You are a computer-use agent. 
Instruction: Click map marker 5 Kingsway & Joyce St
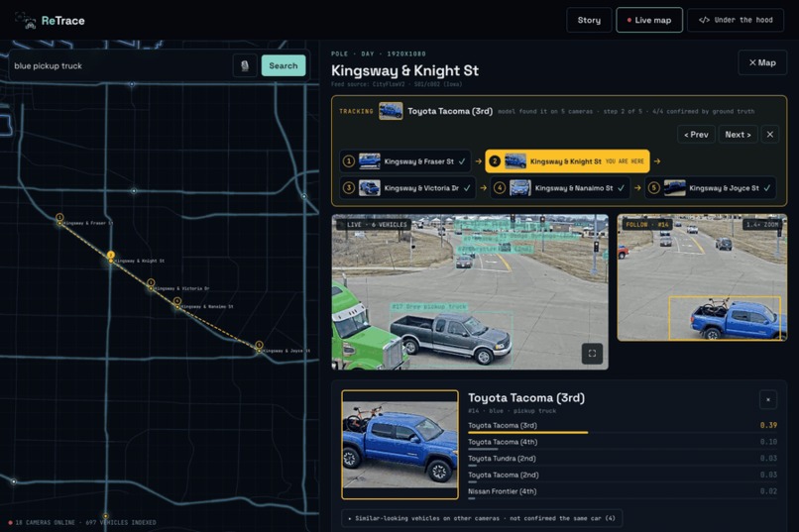point(259,346)
